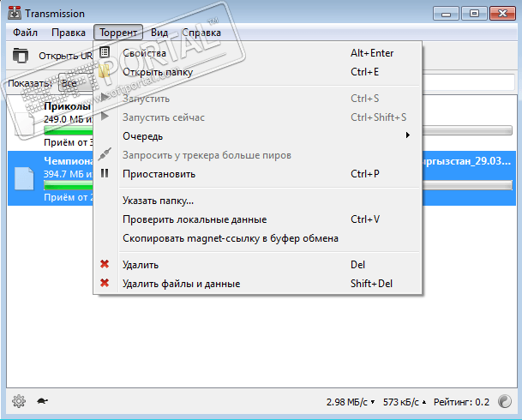Expand the Очередь submenu
The height and width of the screenshot is (420, 522).
click(257, 136)
